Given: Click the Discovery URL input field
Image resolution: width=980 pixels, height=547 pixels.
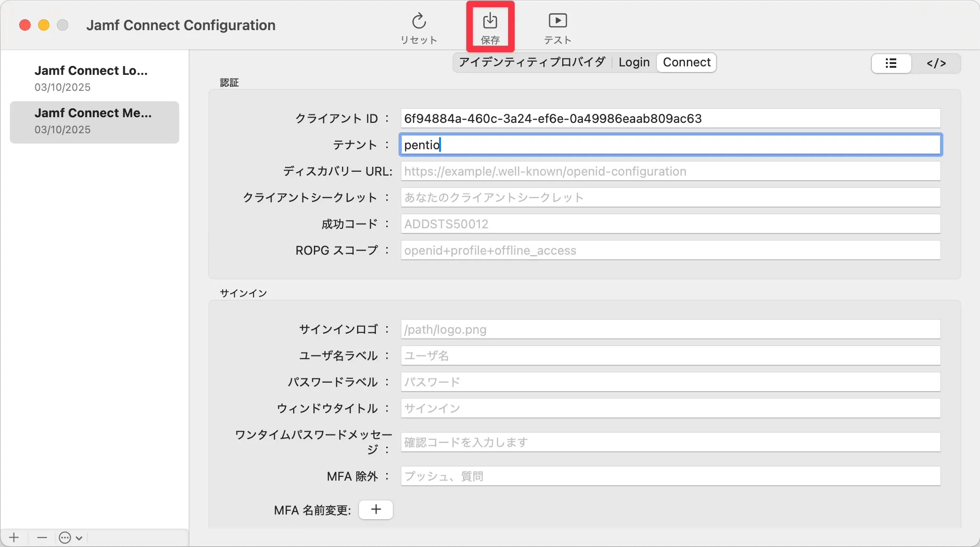Looking at the screenshot, I should pyautogui.click(x=670, y=171).
